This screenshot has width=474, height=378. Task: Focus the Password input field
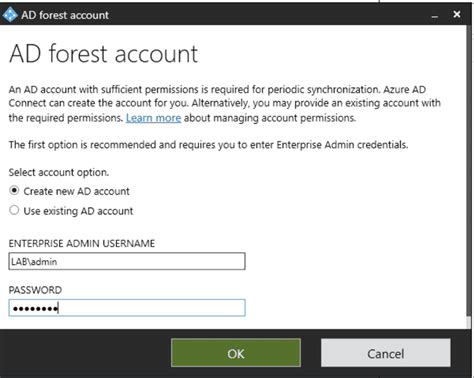[127, 308]
